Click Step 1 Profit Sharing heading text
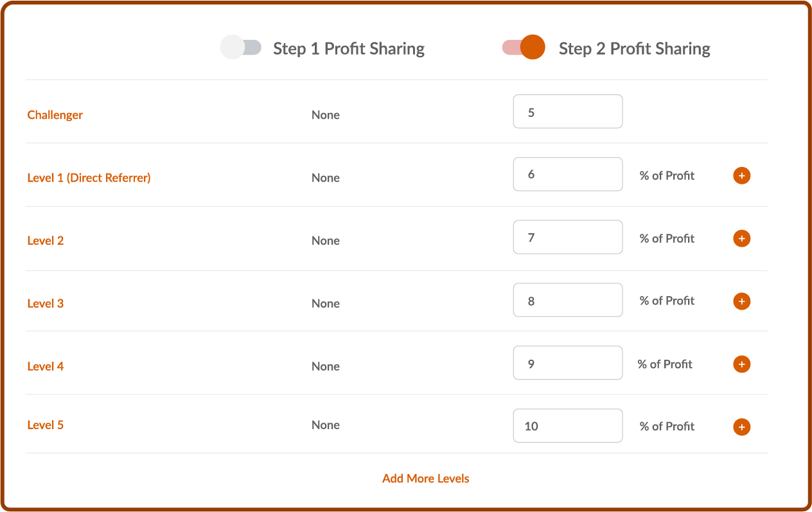 pos(349,49)
